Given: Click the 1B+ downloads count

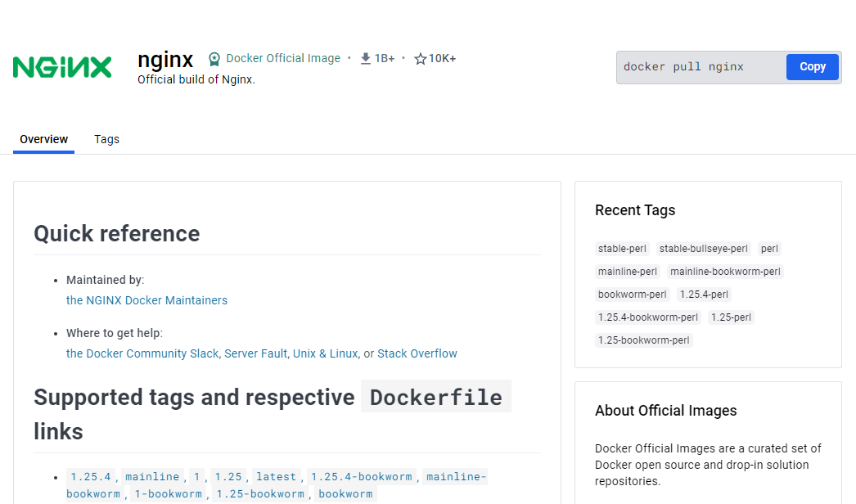Looking at the screenshot, I should click(x=385, y=58).
